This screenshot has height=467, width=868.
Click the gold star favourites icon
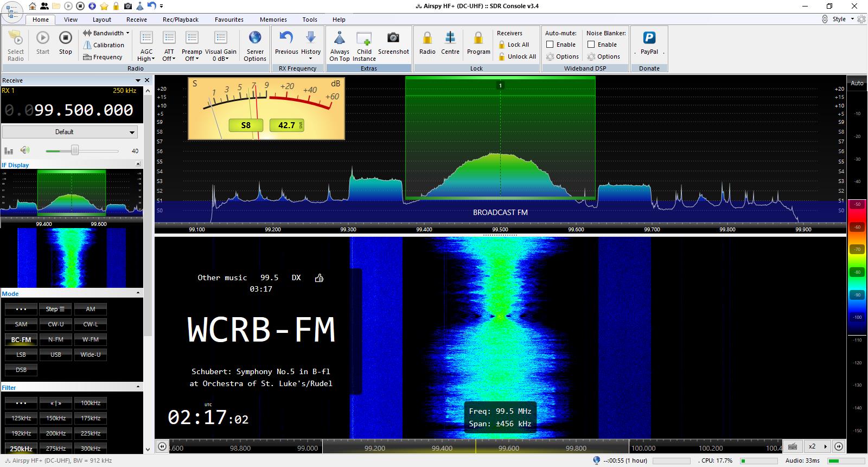(104, 6)
